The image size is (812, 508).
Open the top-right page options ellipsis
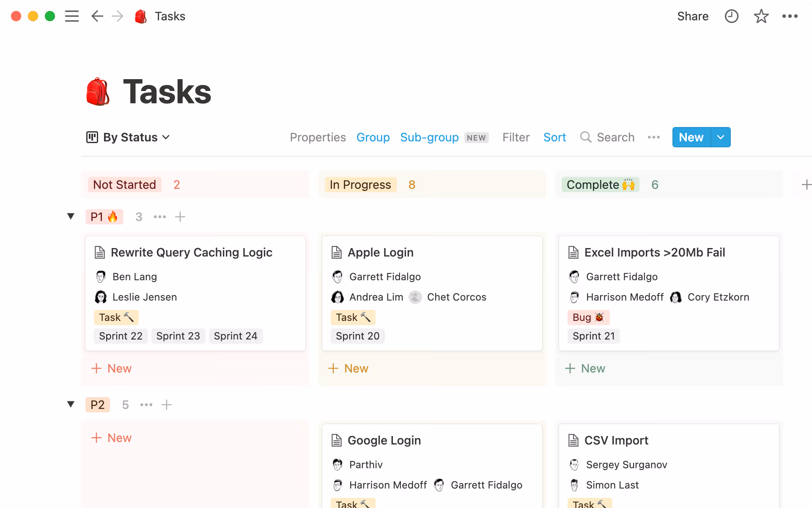tap(790, 16)
